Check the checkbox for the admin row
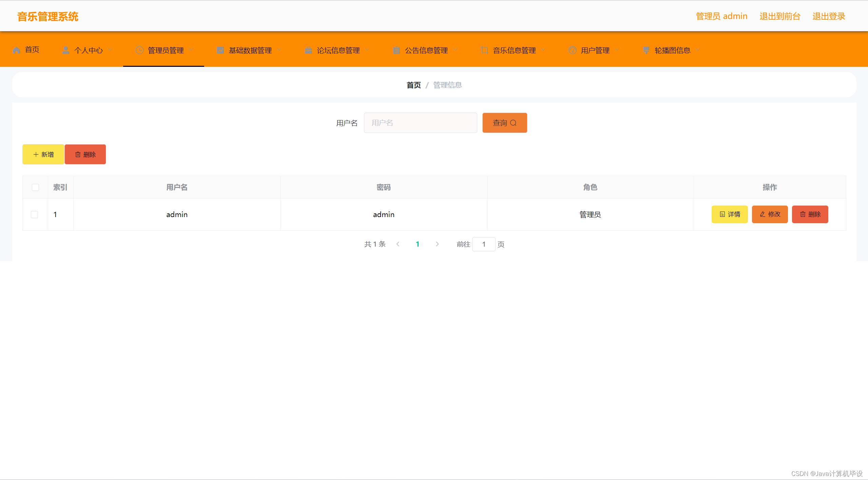The width and height of the screenshot is (868, 480). [35, 214]
